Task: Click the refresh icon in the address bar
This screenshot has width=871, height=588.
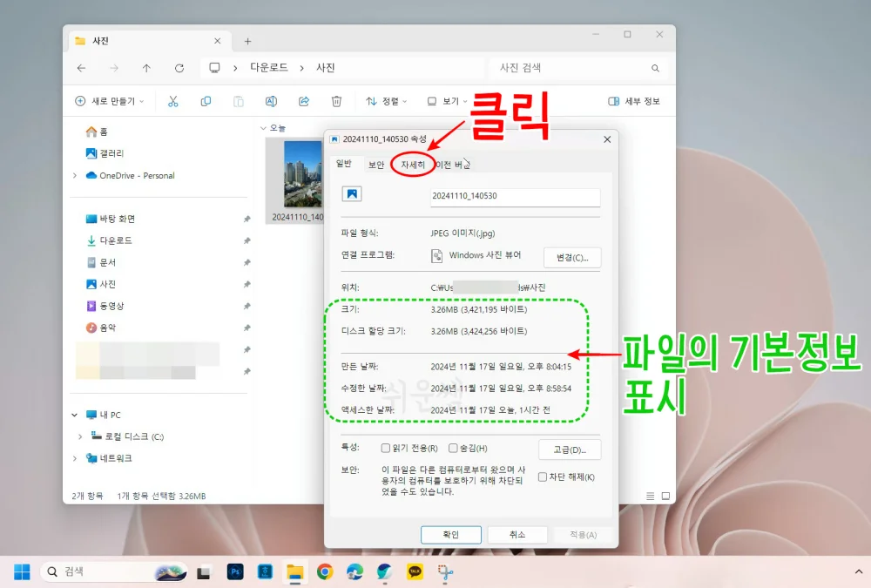Action: coord(179,67)
